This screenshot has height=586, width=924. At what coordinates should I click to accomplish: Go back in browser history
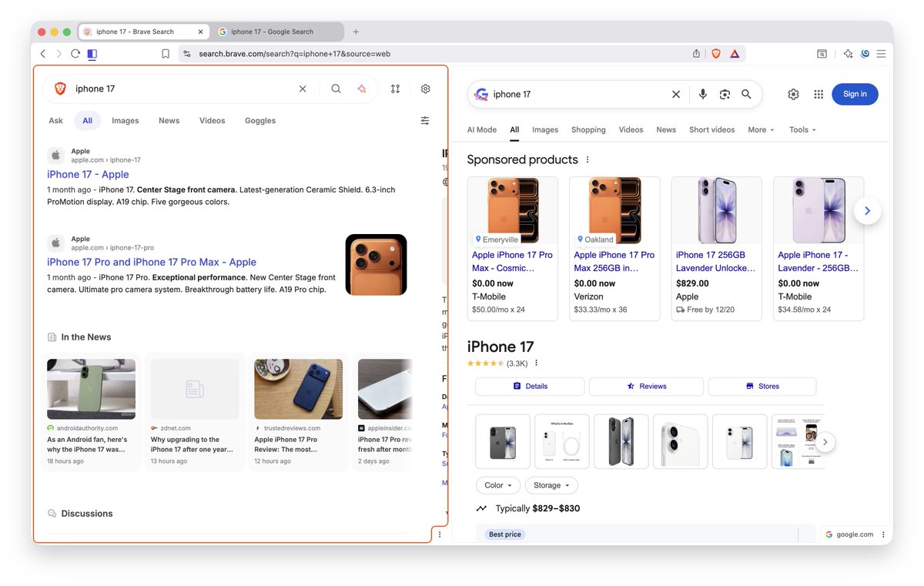point(42,54)
